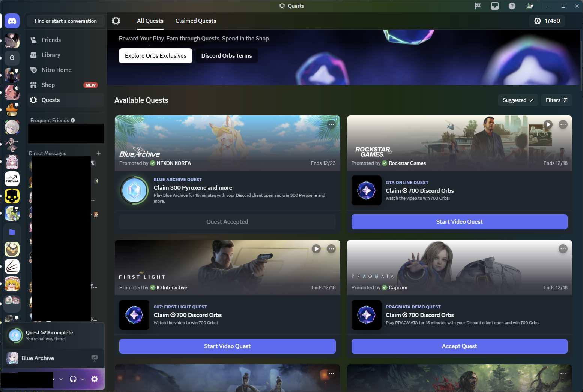
Task: Click the GTA Online Discord Orbs reward thumbnail
Action: point(367,190)
